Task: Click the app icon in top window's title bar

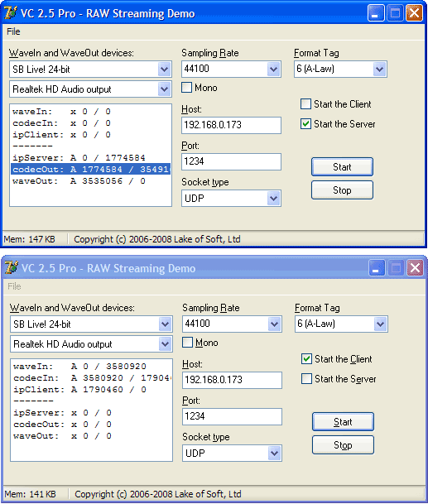Action: [10, 13]
